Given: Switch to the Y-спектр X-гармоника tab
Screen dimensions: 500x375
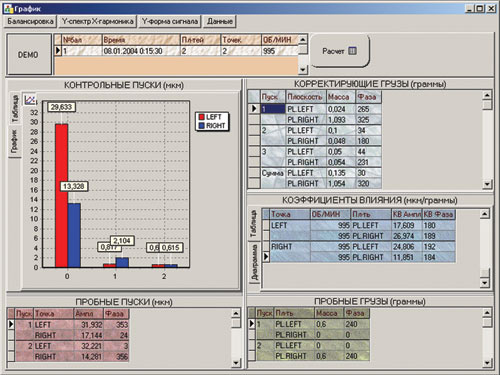Looking at the screenshot, I should tap(98, 21).
